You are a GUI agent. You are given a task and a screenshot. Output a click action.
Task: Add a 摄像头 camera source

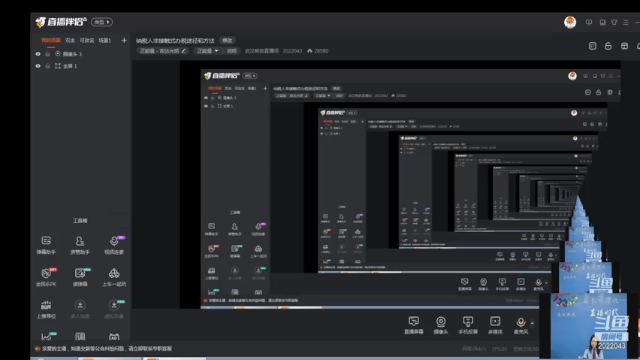[441, 325]
